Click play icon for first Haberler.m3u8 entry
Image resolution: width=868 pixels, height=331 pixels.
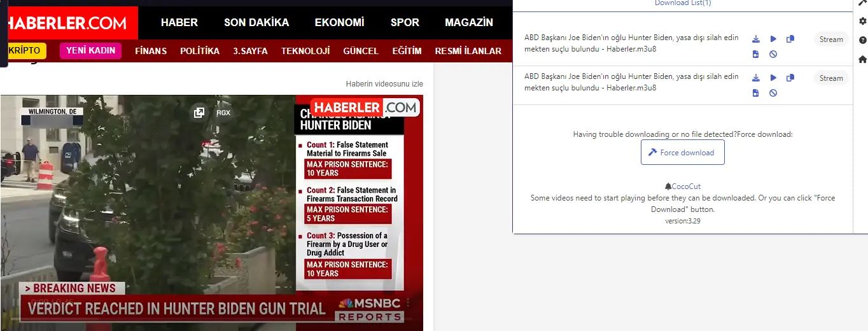point(773,39)
